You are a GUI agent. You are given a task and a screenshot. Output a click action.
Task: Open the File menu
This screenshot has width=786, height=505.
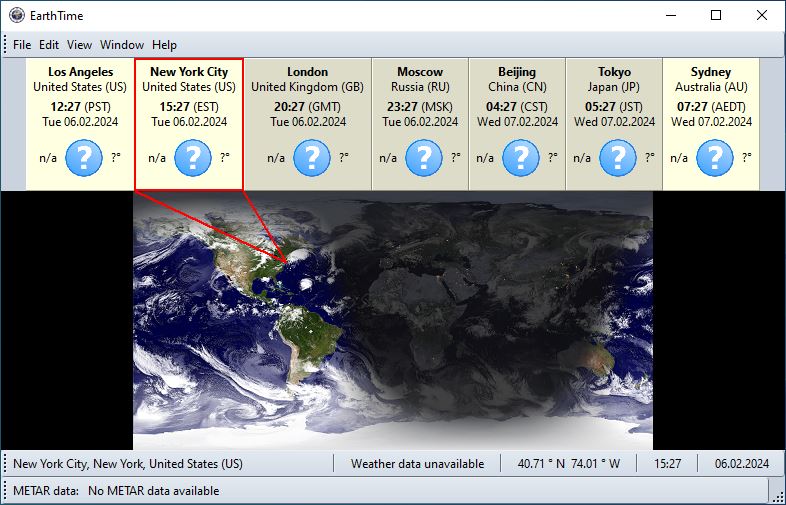coord(22,45)
